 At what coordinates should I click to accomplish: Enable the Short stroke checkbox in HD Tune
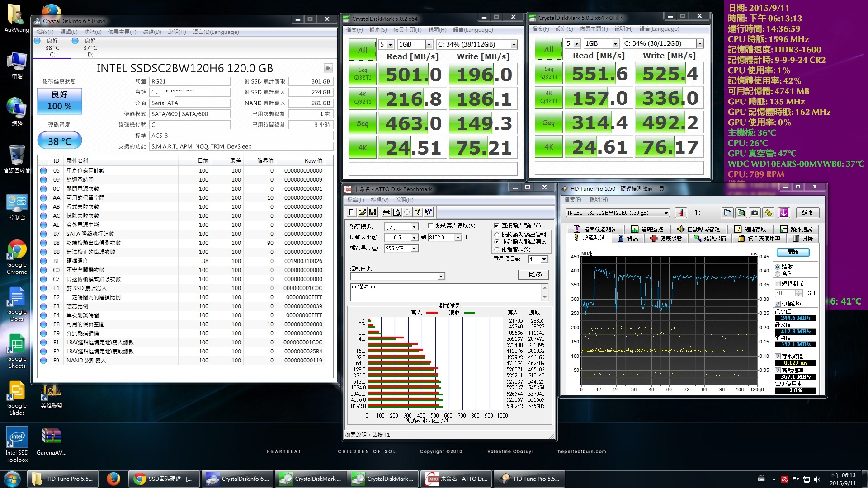tap(778, 283)
